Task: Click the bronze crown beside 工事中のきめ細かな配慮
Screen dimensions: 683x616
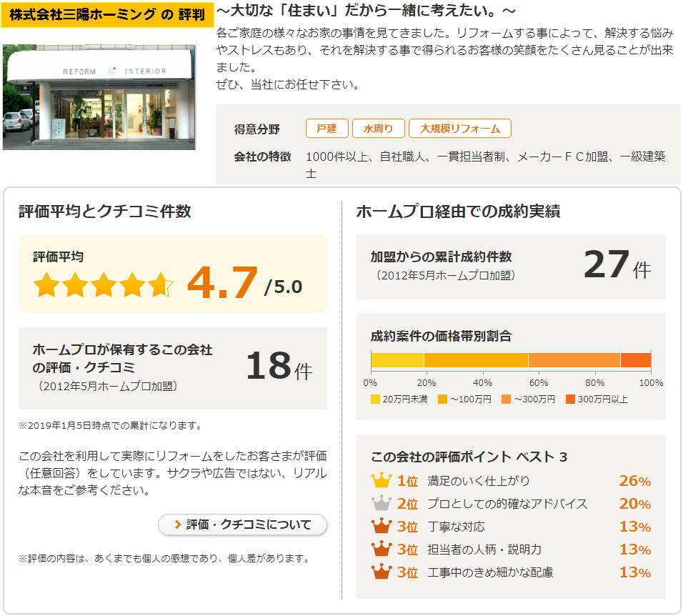Action: pyautogui.click(x=381, y=572)
